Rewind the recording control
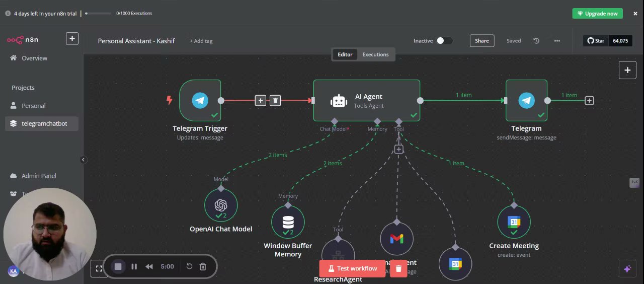This screenshot has width=644, height=284. (149, 266)
